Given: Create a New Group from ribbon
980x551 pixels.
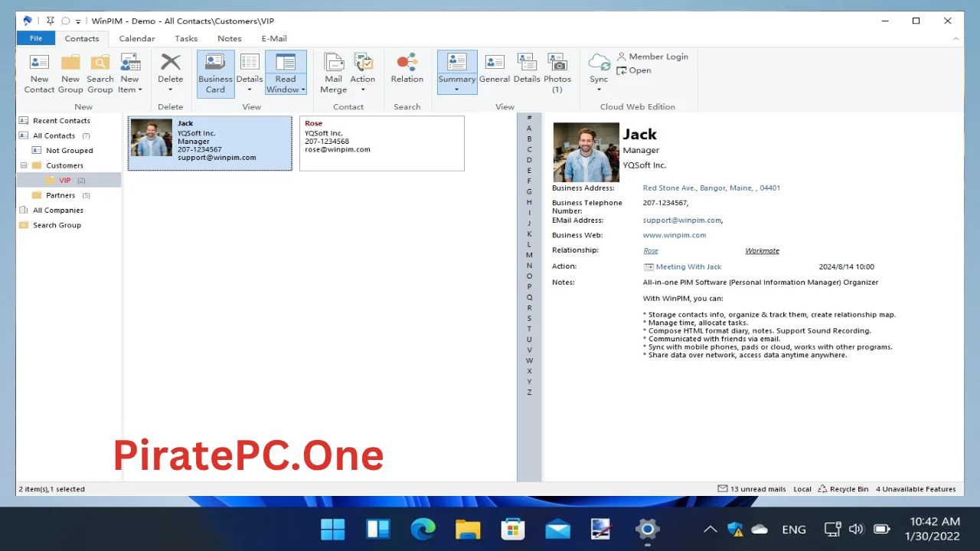Looking at the screenshot, I should point(70,73).
